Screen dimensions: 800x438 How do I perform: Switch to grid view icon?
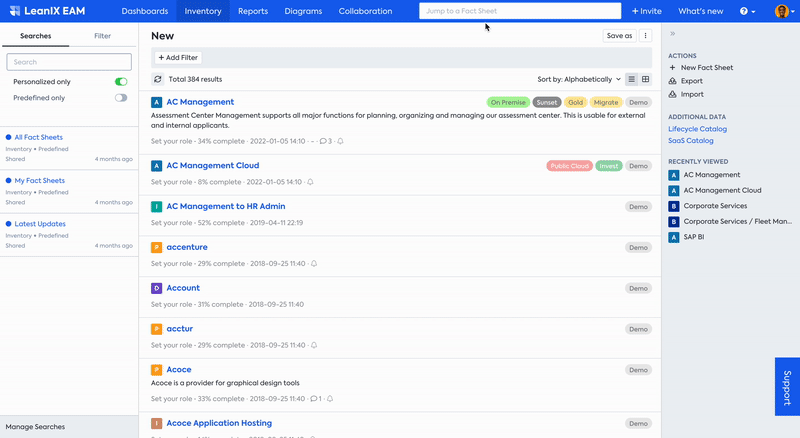pyautogui.click(x=645, y=79)
